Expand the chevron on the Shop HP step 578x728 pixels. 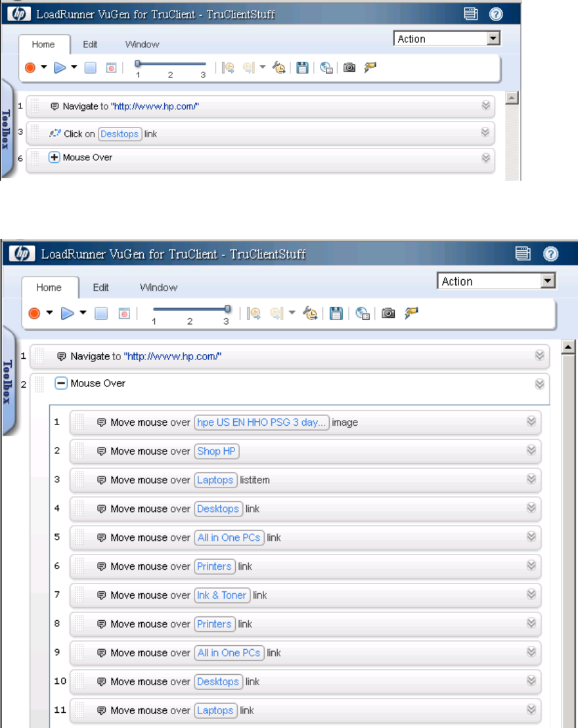pyautogui.click(x=531, y=450)
